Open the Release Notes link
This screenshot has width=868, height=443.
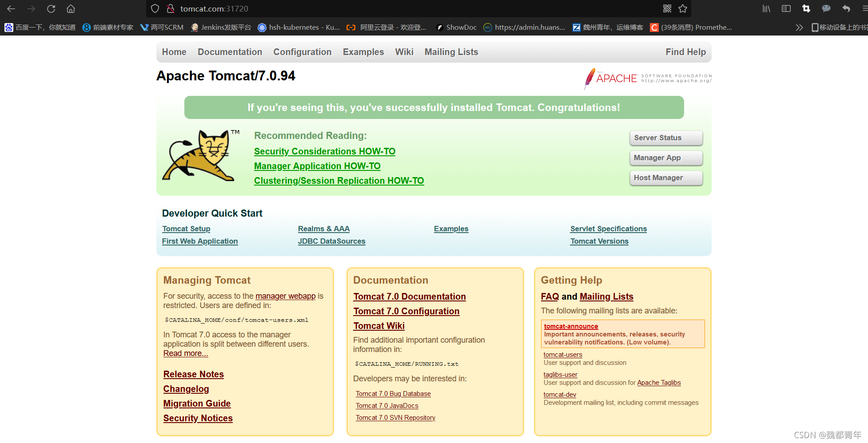pos(194,374)
